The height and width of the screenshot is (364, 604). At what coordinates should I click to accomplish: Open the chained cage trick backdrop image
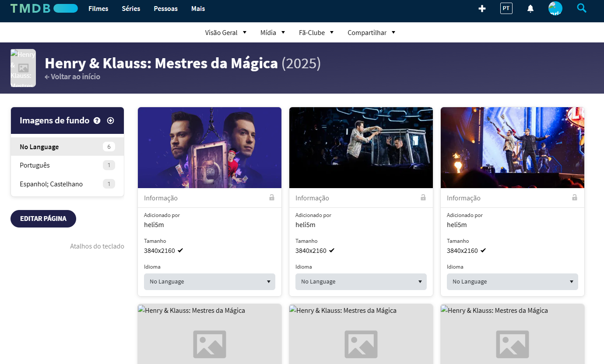[361, 148]
